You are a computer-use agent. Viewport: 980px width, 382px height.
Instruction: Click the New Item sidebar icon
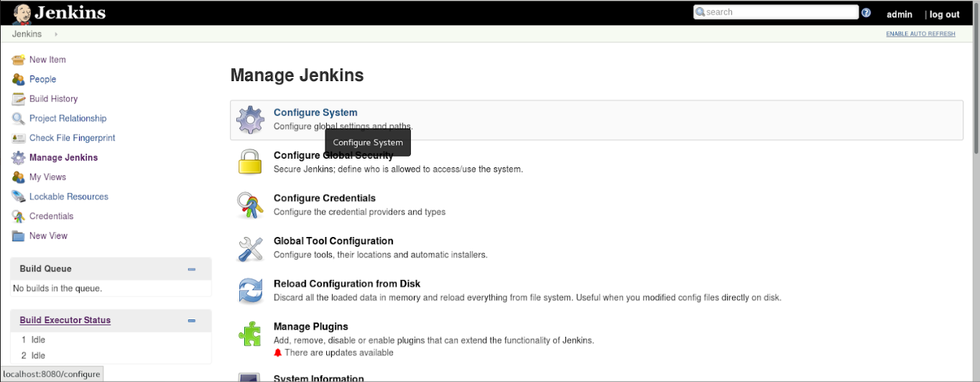point(19,60)
